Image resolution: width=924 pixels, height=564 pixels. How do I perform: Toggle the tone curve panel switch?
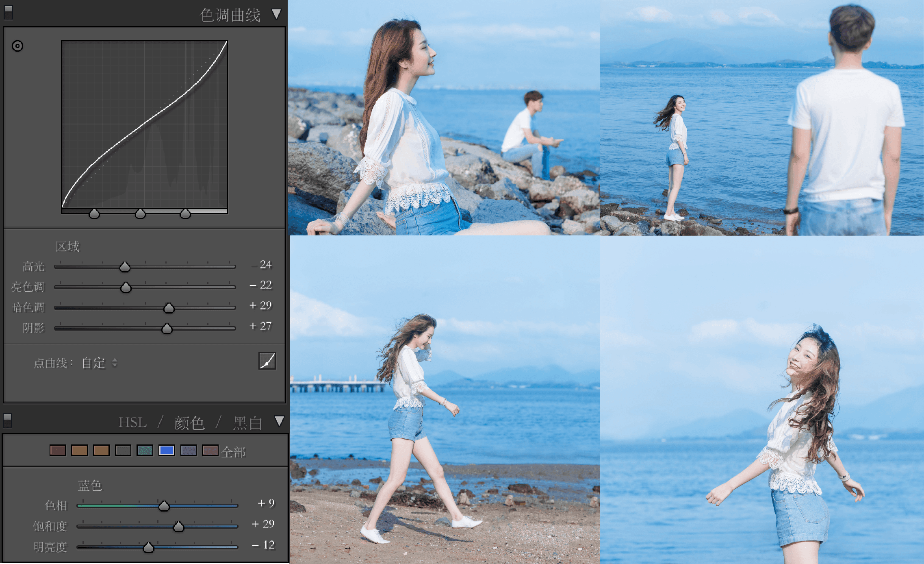click(x=8, y=13)
